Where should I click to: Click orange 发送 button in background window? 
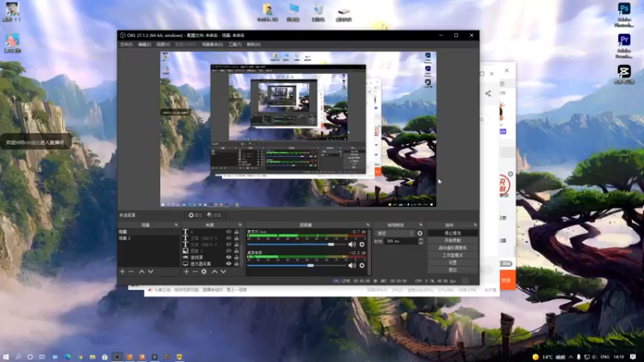point(508,280)
